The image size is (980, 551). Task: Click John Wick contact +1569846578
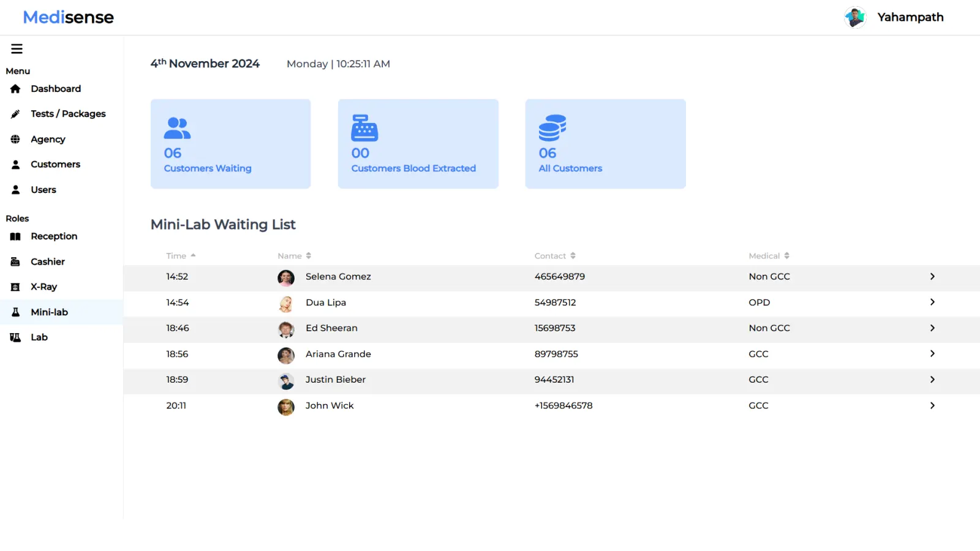[x=563, y=406]
